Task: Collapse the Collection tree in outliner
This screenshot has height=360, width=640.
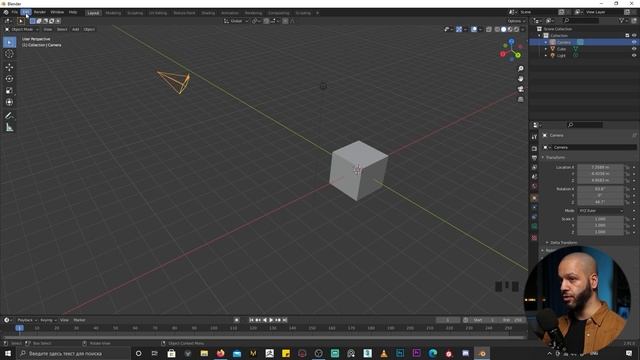Action: click(540, 36)
